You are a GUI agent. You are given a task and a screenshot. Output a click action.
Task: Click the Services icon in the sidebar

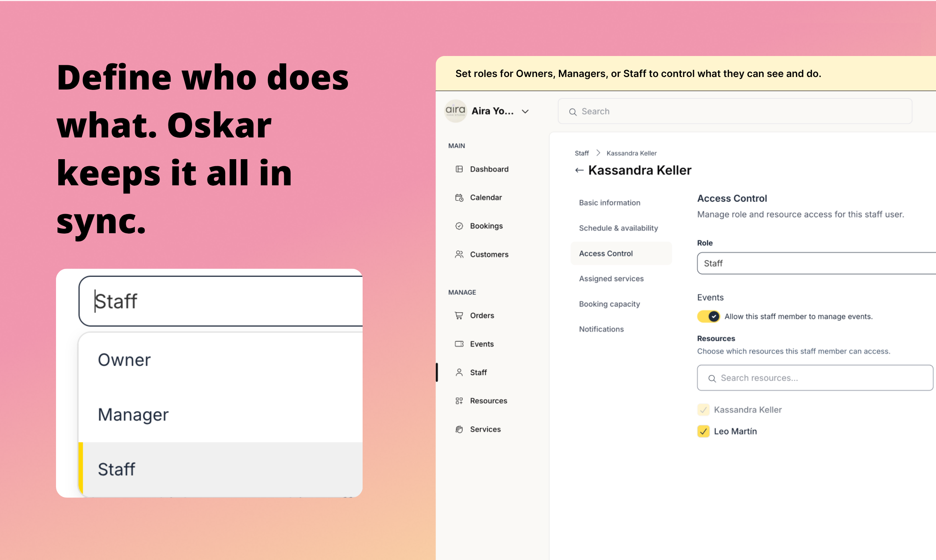(x=459, y=429)
